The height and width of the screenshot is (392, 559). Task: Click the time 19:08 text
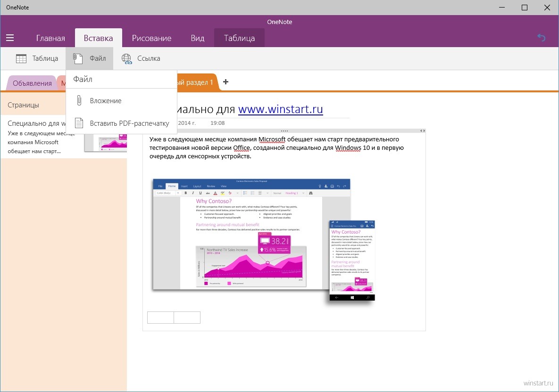click(217, 123)
